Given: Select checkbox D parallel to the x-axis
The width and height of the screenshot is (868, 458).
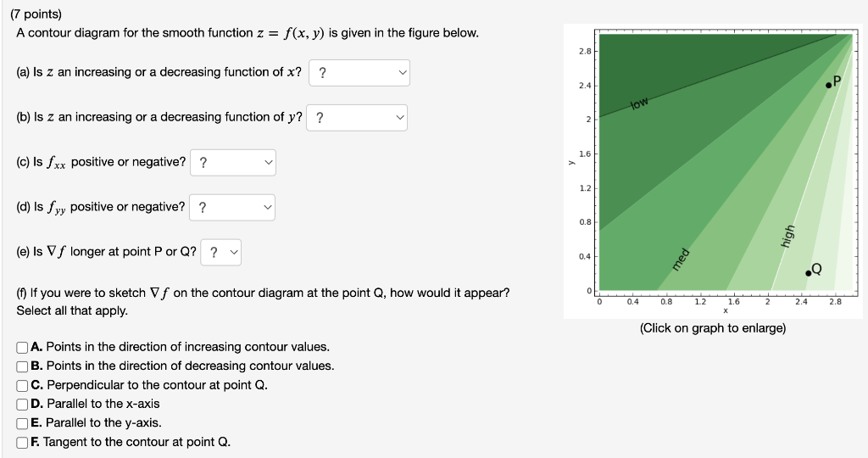Looking at the screenshot, I should 22,405.
